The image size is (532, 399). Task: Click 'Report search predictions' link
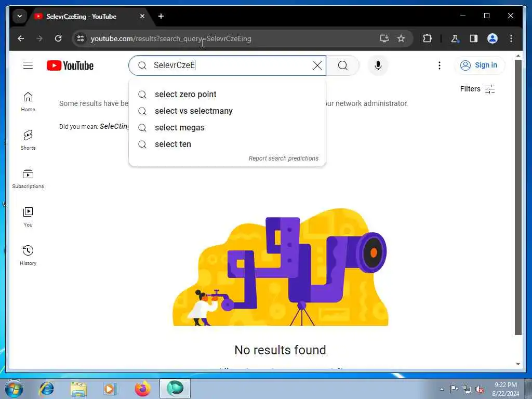(x=283, y=158)
